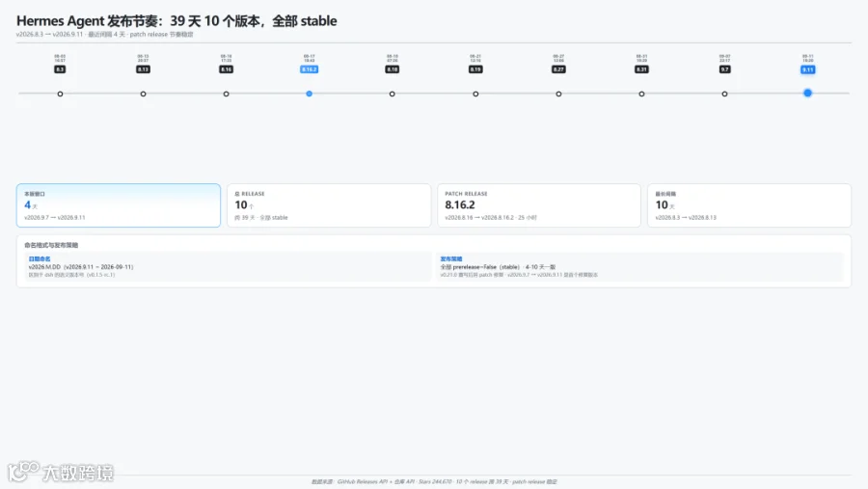The height and width of the screenshot is (489, 868).
Task: Click the timeline dot for release 9.7
Action: point(724,94)
